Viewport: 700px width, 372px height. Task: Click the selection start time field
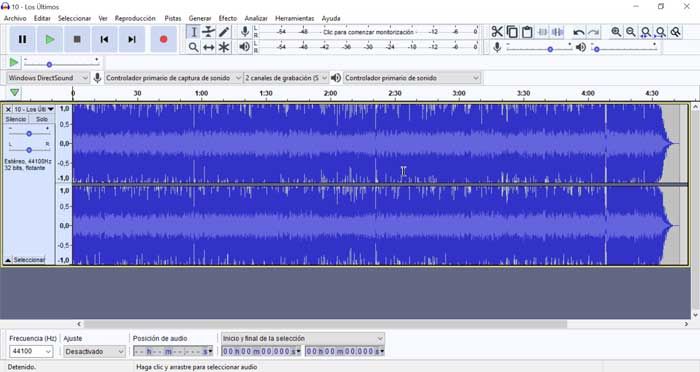point(261,351)
